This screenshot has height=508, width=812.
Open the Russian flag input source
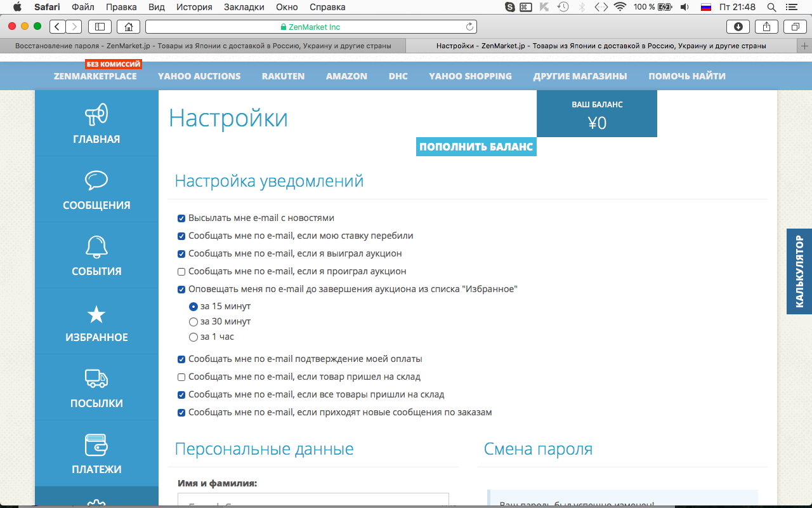[x=705, y=7]
